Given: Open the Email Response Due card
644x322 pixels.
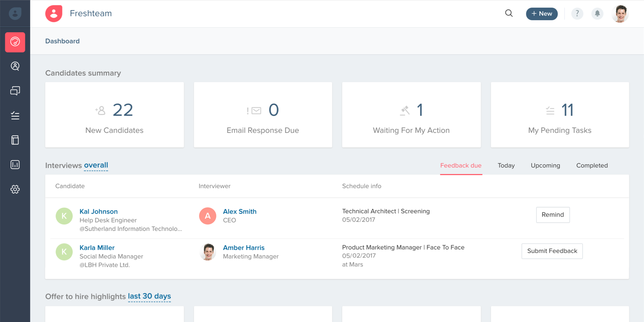Looking at the screenshot, I should pyautogui.click(x=263, y=115).
